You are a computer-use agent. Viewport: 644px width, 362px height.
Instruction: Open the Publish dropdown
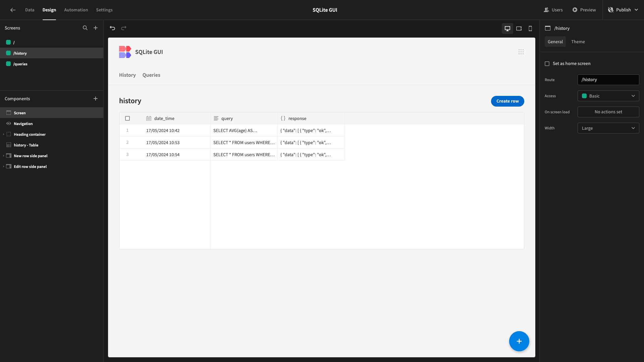pyautogui.click(x=624, y=10)
